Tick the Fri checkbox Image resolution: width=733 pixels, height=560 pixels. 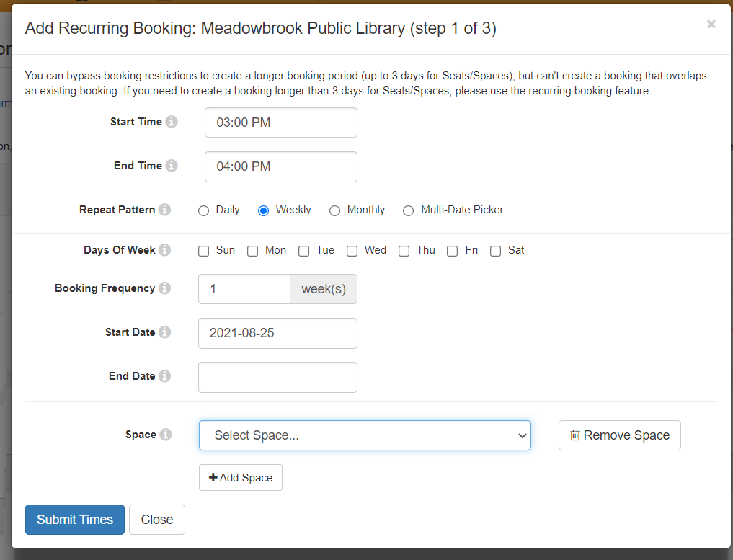click(x=452, y=251)
